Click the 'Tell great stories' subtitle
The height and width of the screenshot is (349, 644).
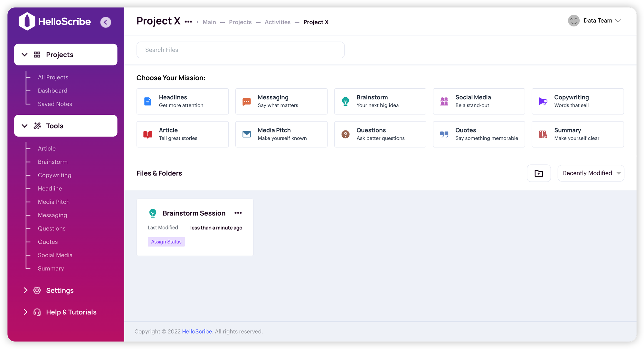[x=178, y=138]
